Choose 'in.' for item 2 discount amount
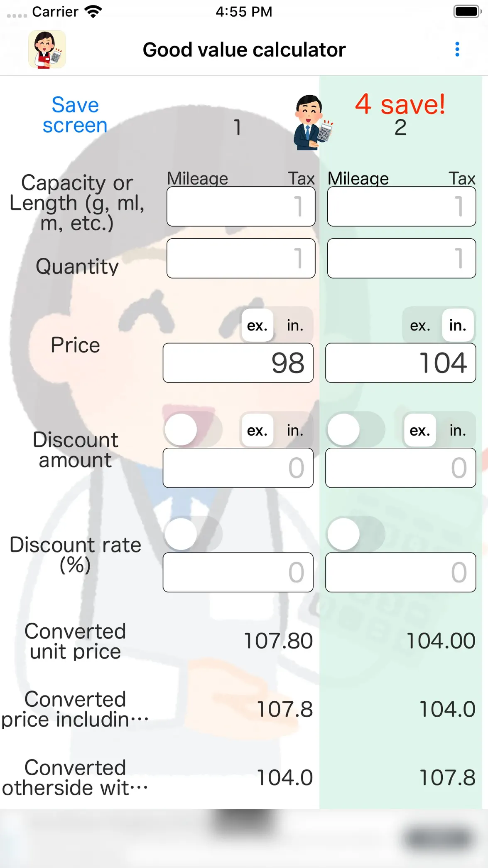The image size is (488, 868). (458, 430)
